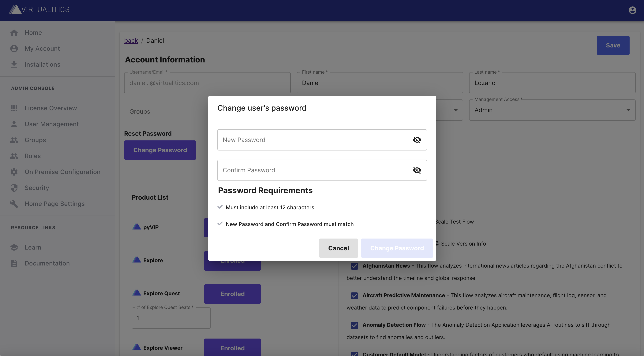Screen dimensions: 644x356
Task: Open Home Page Settings via wrench icon
Action: (14, 204)
